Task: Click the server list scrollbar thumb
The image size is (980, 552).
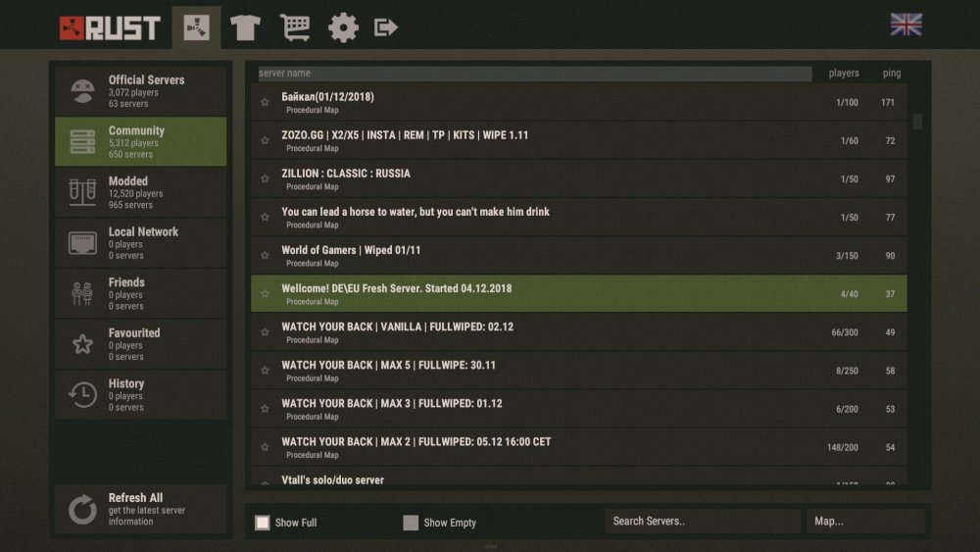Action: point(917,122)
